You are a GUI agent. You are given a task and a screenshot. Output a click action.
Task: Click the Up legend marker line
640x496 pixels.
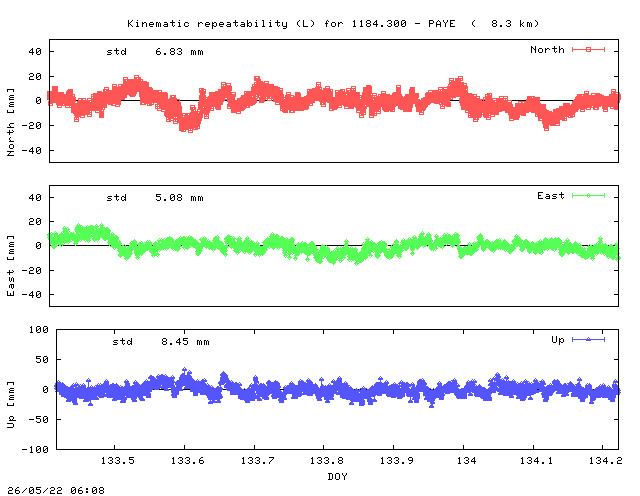pyautogui.click(x=588, y=339)
